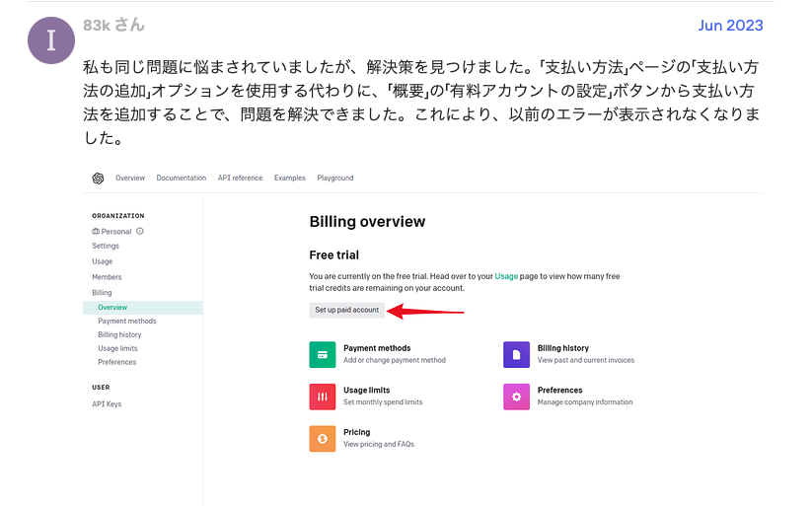812x506 pixels.
Task: Open Settings in the sidebar
Action: coord(106,246)
